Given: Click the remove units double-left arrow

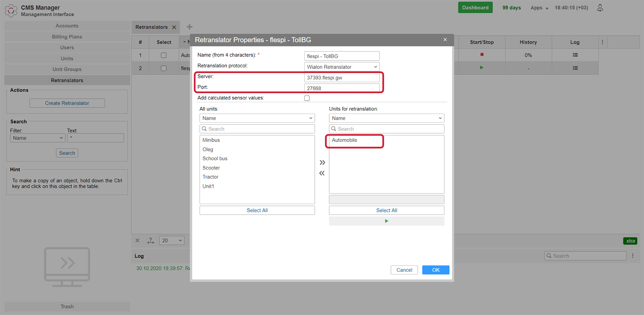Looking at the screenshot, I should 322,173.
